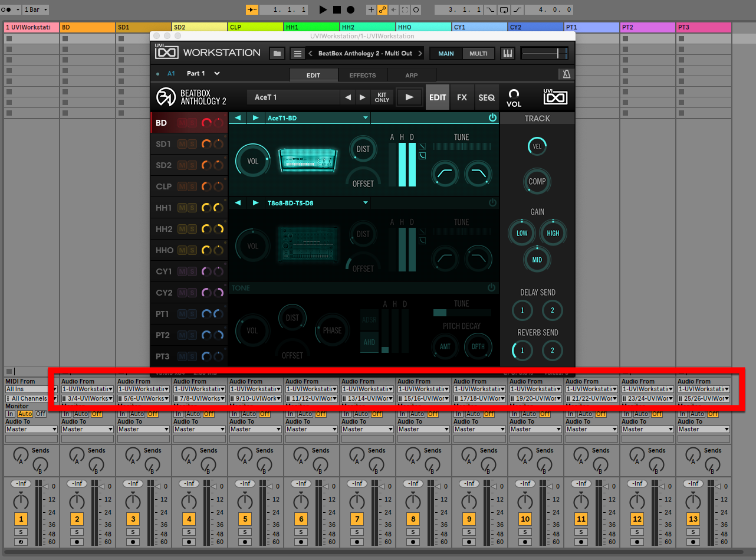The width and height of the screenshot is (756, 560).
Task: Toggle the Loop switch in the transport
Action: pyautogui.click(x=504, y=9)
